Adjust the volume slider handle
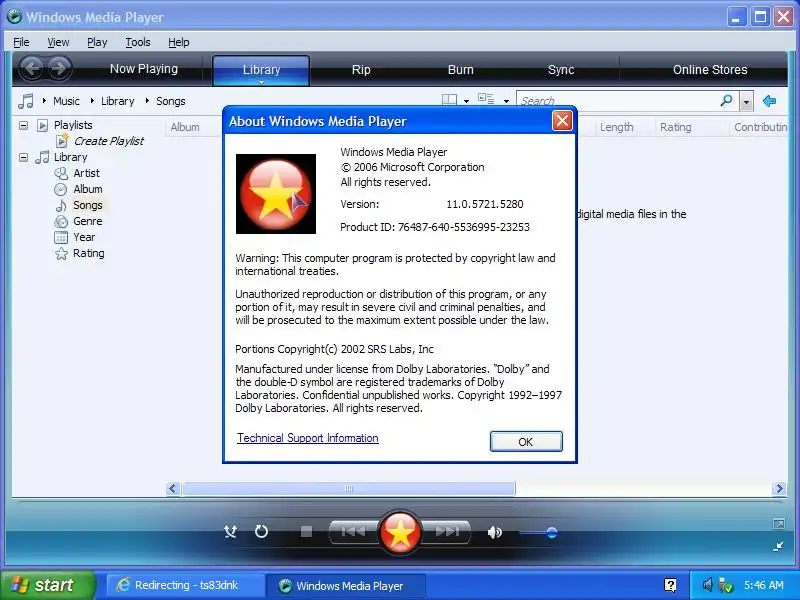800x600 pixels. click(x=552, y=533)
